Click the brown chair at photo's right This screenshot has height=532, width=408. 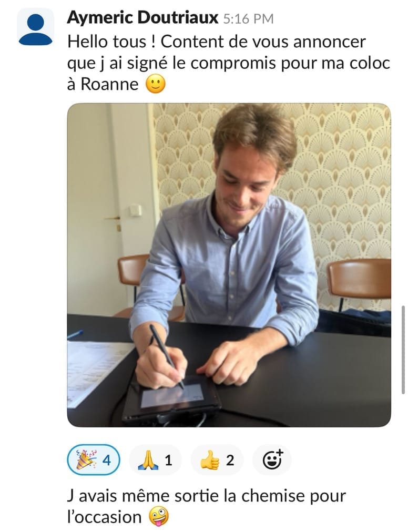359,284
